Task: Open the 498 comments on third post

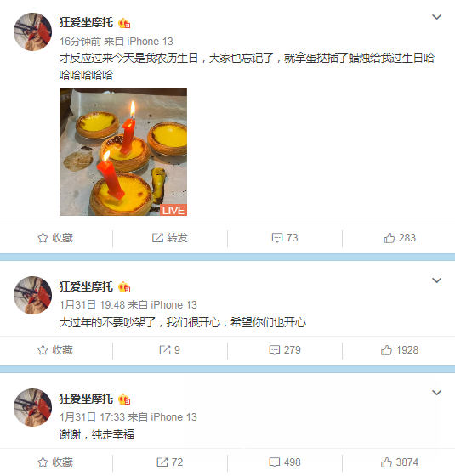Action: pyautogui.click(x=285, y=462)
